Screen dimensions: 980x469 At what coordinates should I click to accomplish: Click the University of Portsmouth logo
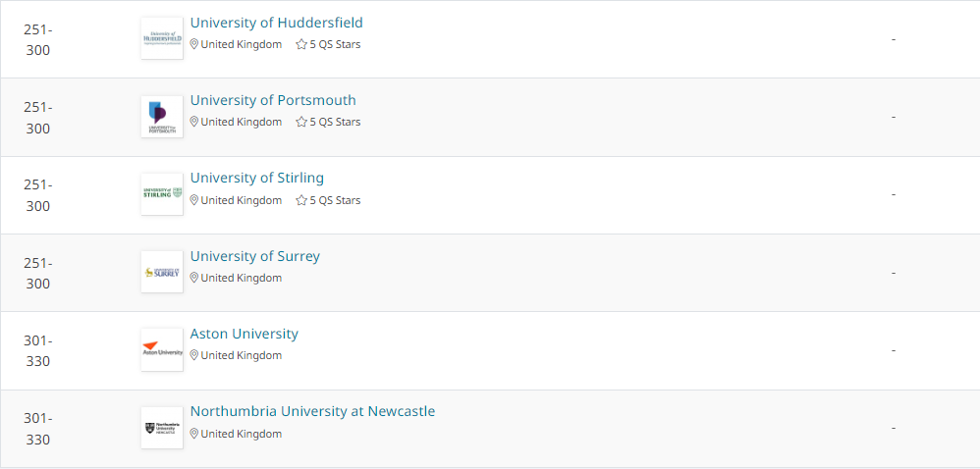pyautogui.click(x=162, y=117)
